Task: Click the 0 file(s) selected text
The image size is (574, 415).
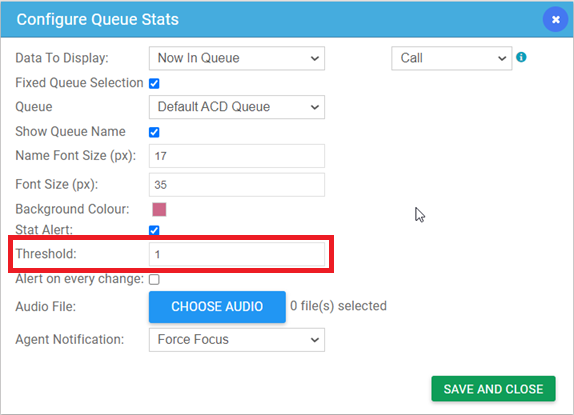Action: [x=338, y=306]
